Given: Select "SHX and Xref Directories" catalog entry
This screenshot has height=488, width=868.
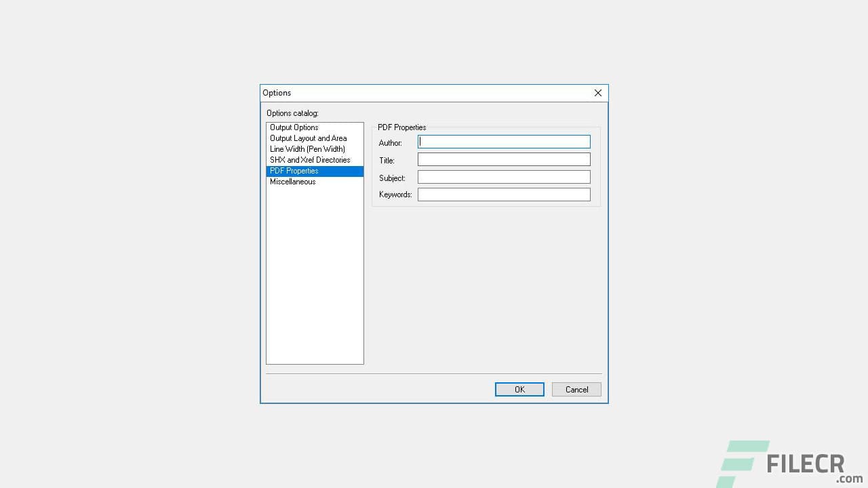Looking at the screenshot, I should [309, 160].
